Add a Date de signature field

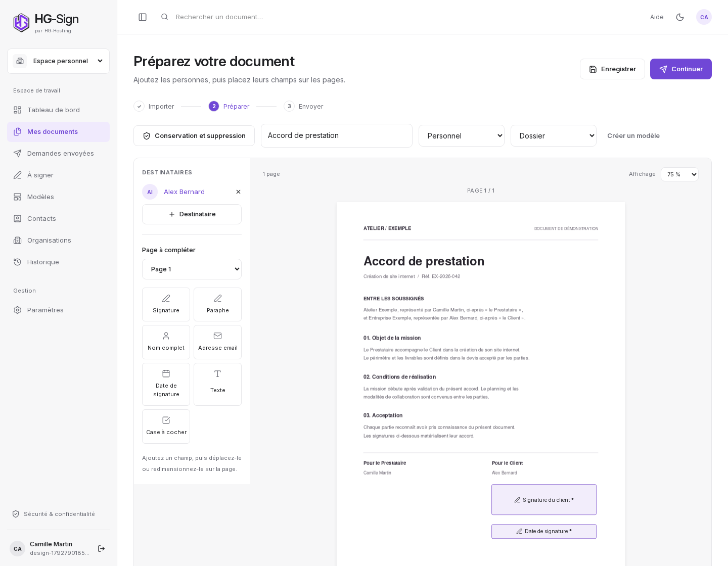pos(166,384)
